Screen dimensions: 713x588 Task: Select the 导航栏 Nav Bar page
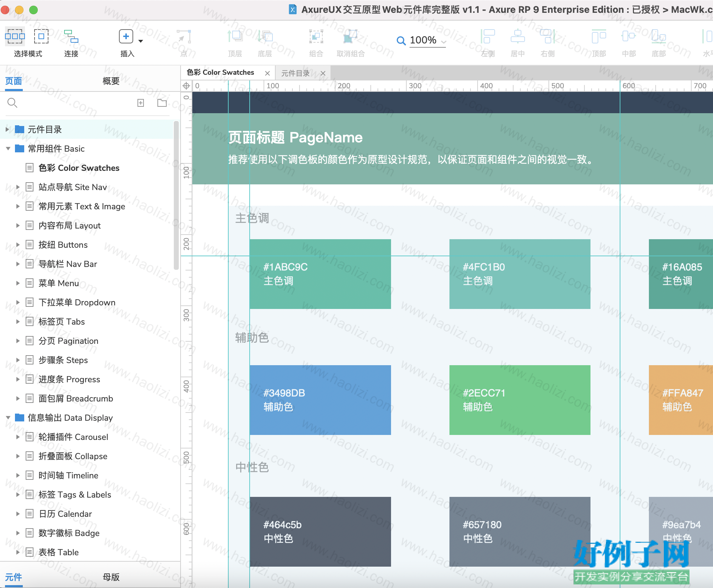68,264
